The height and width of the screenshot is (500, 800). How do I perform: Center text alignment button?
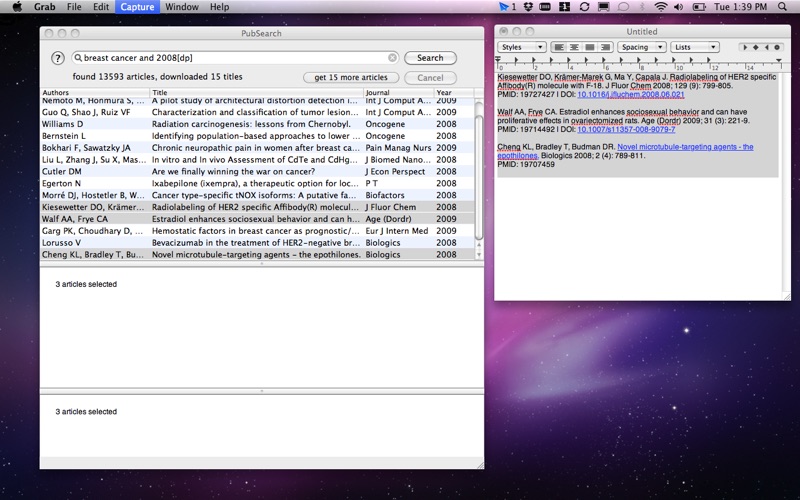[x=574, y=47]
